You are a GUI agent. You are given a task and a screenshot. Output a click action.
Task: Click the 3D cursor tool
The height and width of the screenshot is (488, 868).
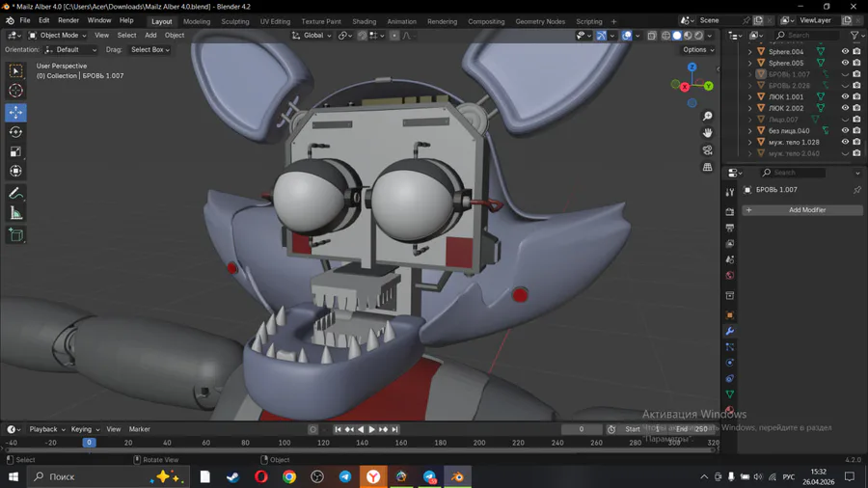point(15,91)
